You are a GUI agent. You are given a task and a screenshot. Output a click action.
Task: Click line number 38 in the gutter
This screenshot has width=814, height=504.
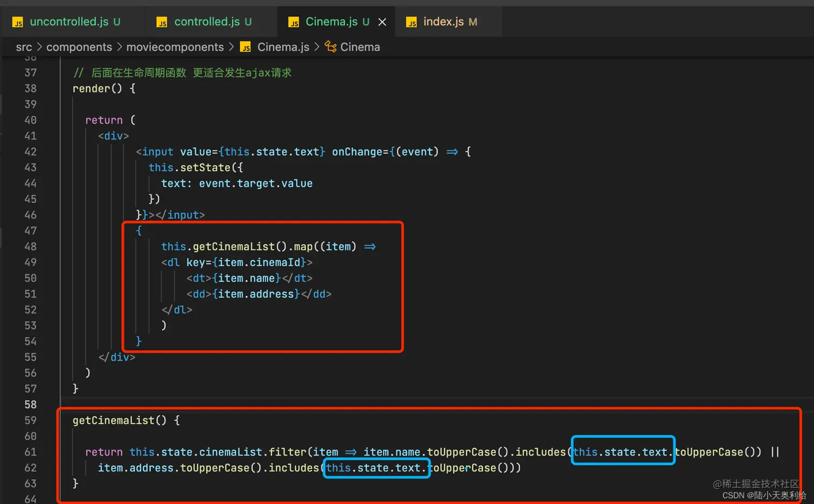click(x=31, y=88)
